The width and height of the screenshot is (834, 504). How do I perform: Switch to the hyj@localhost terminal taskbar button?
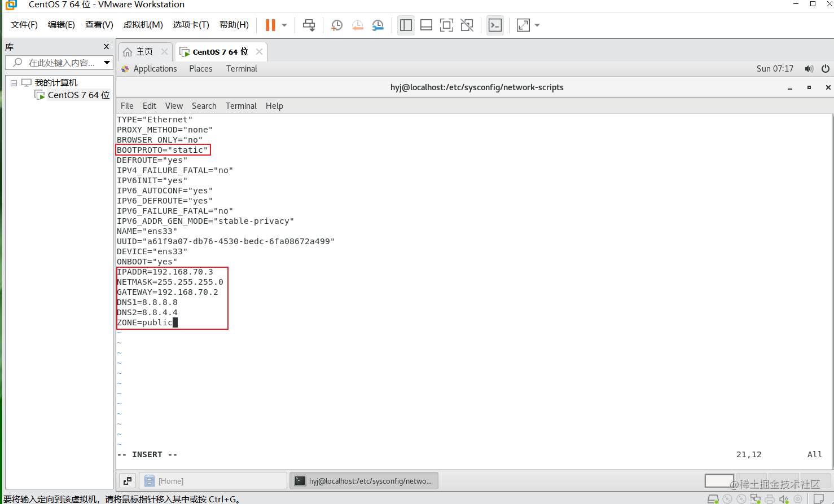pyautogui.click(x=364, y=481)
